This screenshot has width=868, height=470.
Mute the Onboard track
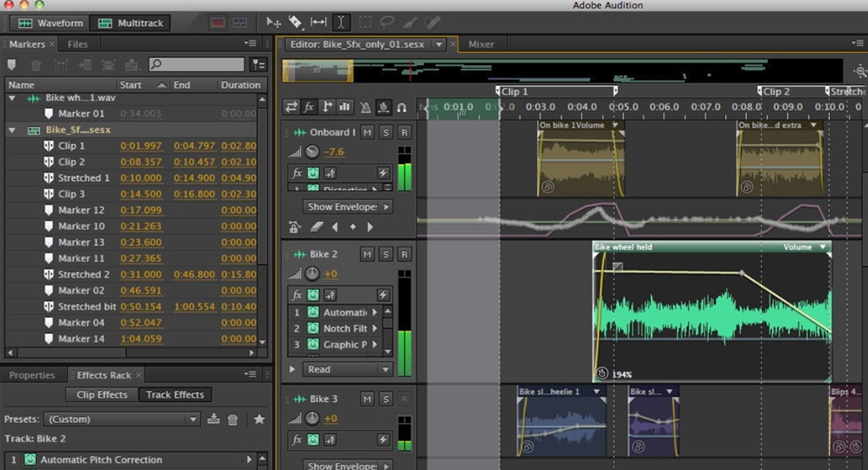pyautogui.click(x=367, y=132)
